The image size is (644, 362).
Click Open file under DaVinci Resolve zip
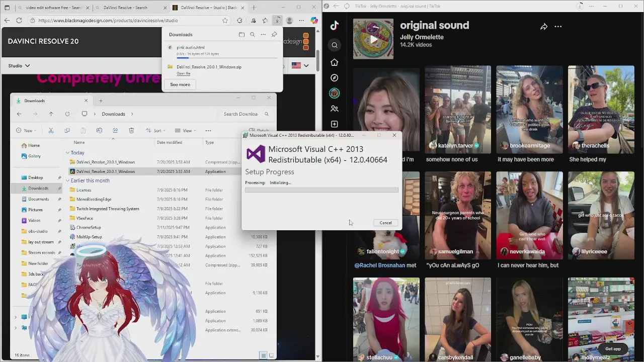click(184, 73)
